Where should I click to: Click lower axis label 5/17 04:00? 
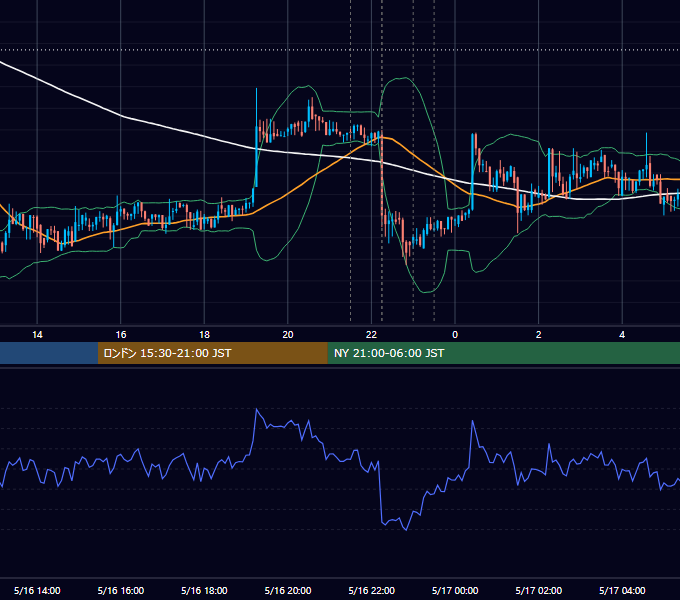coord(622,590)
